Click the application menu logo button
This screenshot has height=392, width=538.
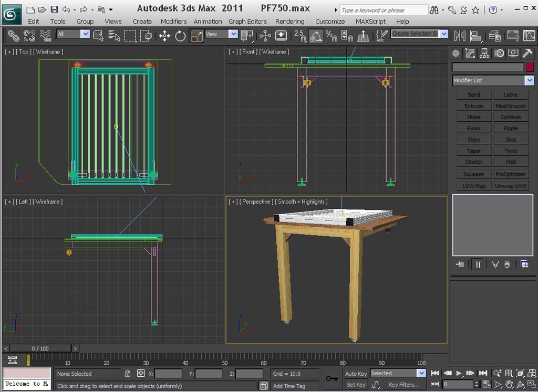[12, 14]
